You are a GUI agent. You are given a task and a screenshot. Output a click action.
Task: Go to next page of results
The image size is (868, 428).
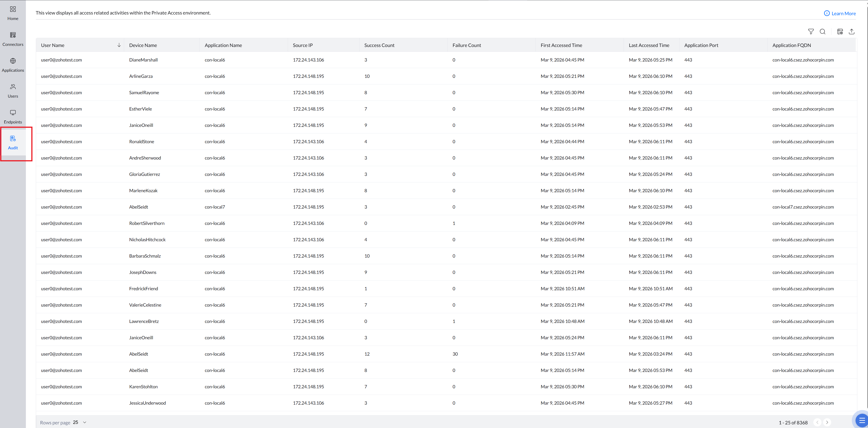(827, 422)
